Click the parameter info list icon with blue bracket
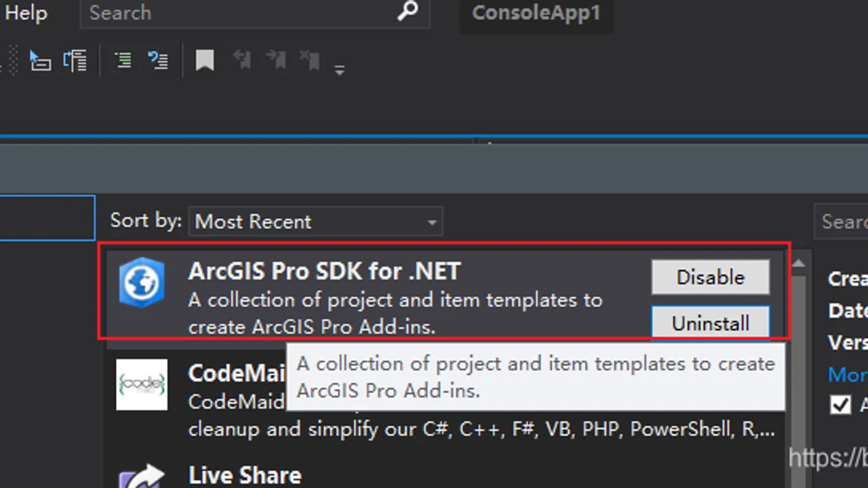The width and height of the screenshot is (868, 488). tap(75, 60)
